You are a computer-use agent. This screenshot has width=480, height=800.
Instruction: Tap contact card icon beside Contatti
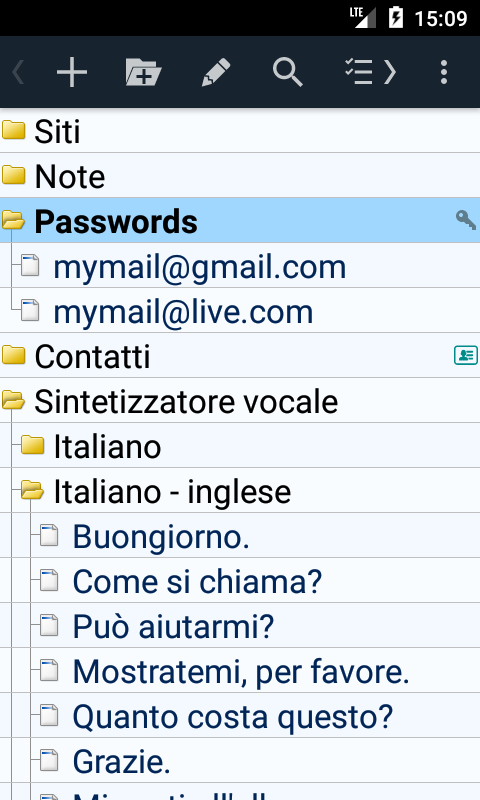pyautogui.click(x=466, y=355)
